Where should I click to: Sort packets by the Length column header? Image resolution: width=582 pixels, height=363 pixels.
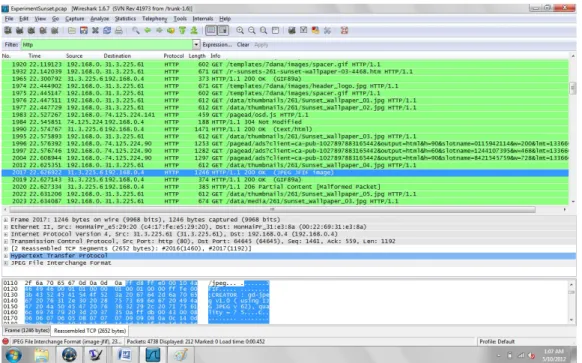[x=197, y=56]
